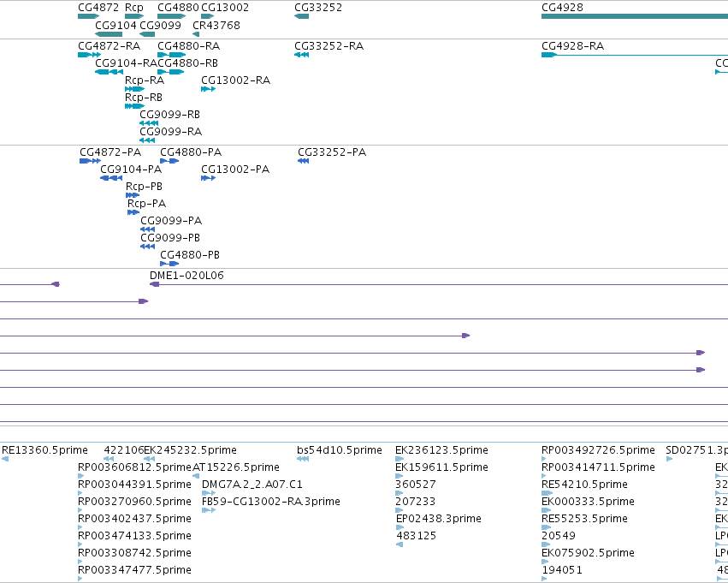
Task: Select the 360527 EST label
Action: pyautogui.click(x=416, y=485)
